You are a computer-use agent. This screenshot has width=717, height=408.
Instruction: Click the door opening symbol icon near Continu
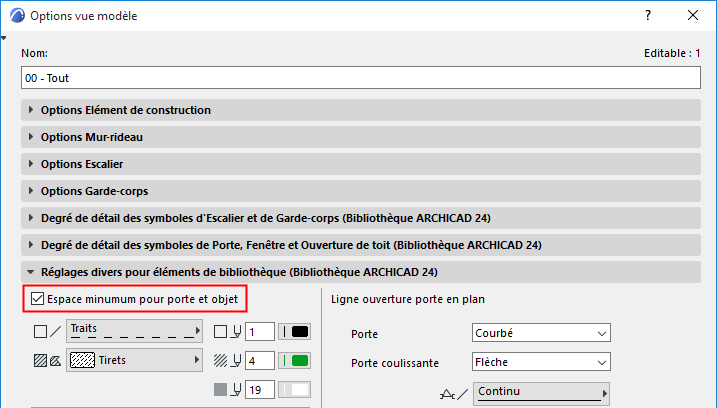(x=448, y=394)
